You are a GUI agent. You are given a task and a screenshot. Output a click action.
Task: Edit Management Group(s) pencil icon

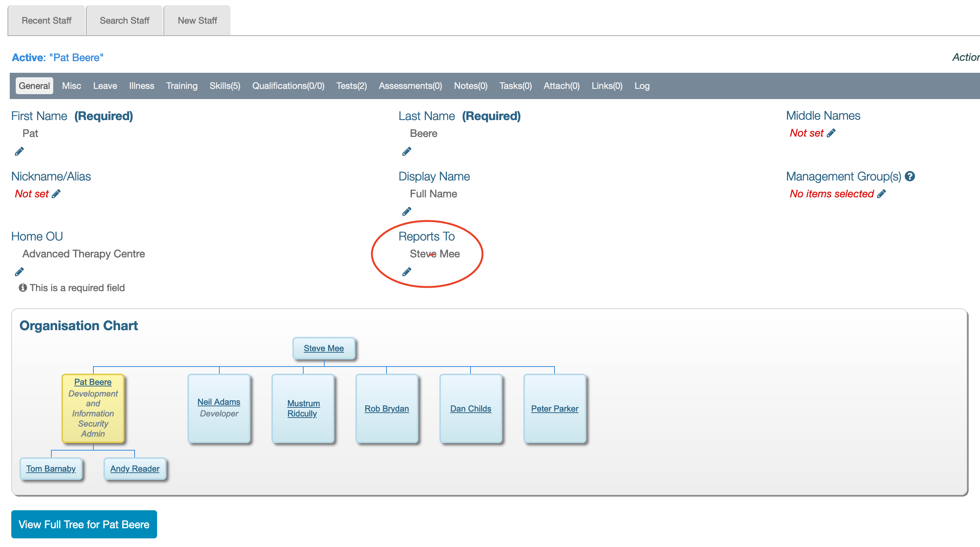(881, 194)
